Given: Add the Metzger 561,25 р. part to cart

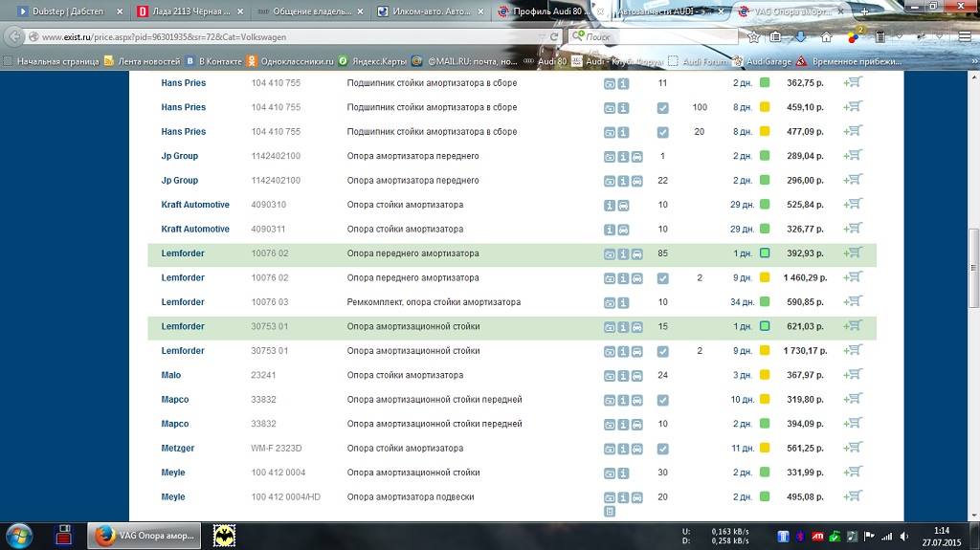Looking at the screenshot, I should pos(853,448).
